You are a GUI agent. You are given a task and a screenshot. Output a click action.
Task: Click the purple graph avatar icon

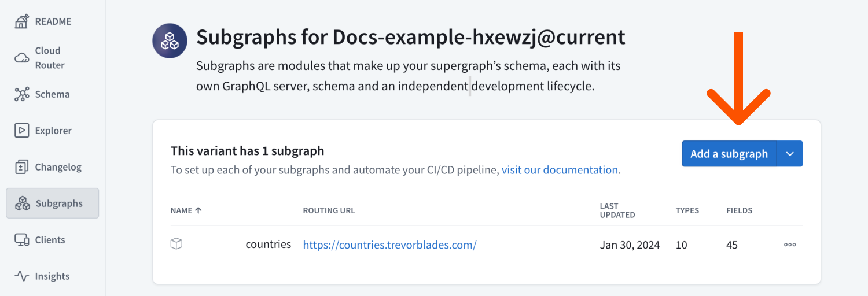pos(170,41)
